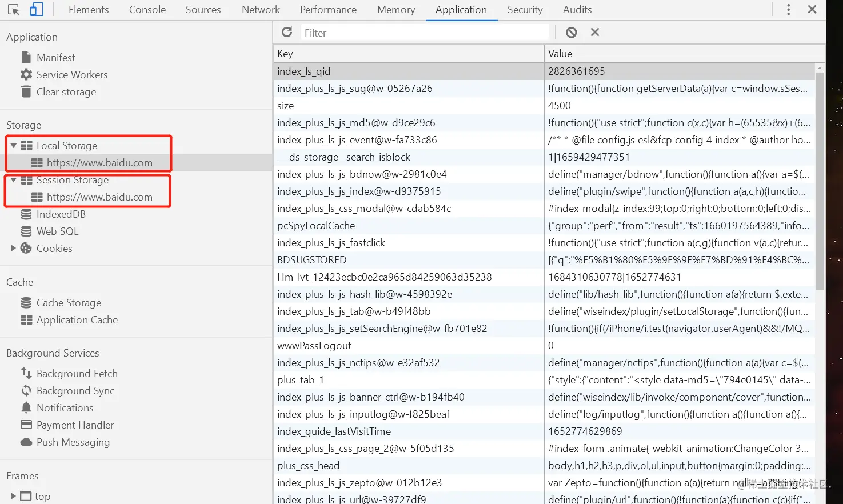Open Background Sync in the sidebar
Image resolution: width=843 pixels, height=504 pixels.
point(75,390)
